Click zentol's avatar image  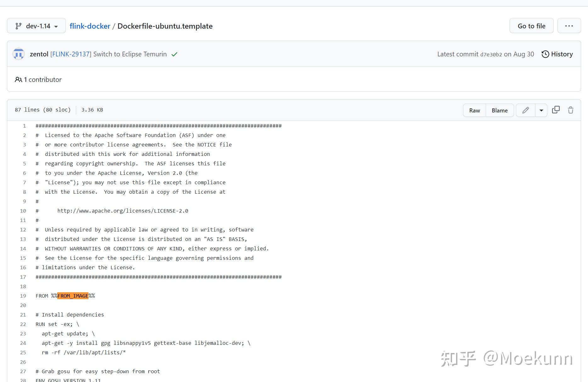click(18, 54)
